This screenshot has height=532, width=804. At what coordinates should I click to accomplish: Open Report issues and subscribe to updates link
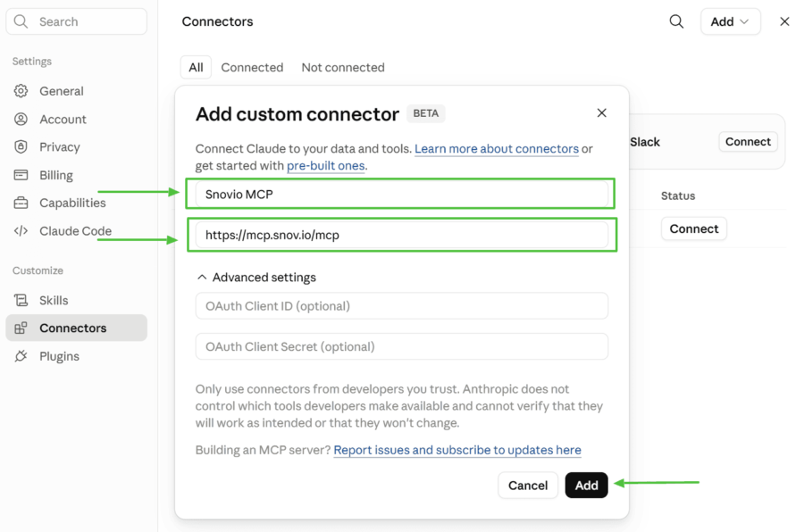(457, 450)
